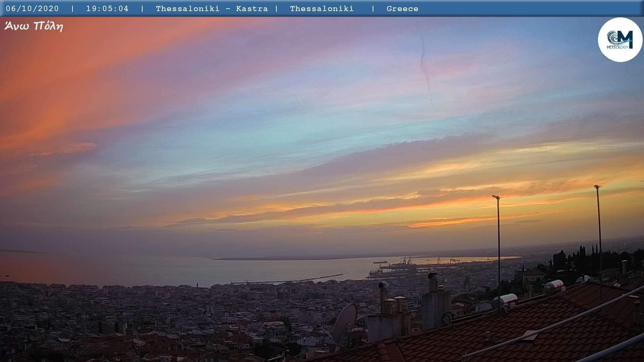Click the Άνω Πόλη caption text
The width and height of the screenshot is (644, 362).
[34, 26]
